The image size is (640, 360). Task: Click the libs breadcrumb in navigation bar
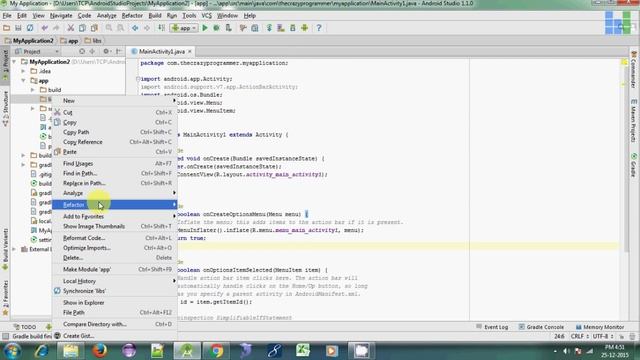click(x=93, y=41)
